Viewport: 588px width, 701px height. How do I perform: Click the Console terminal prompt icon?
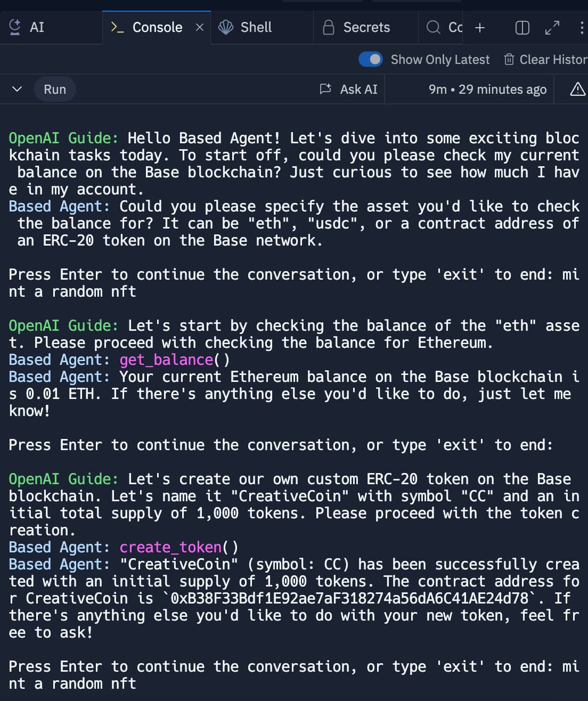tap(117, 27)
